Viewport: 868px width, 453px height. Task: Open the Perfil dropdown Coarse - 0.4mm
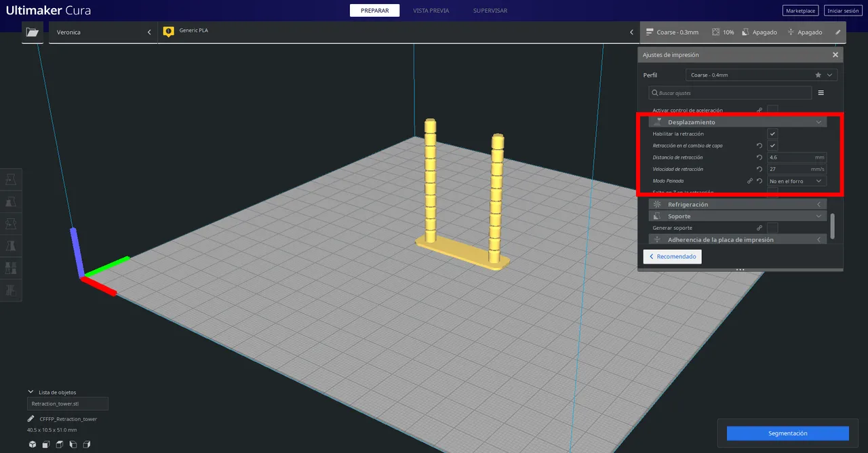tap(761, 75)
